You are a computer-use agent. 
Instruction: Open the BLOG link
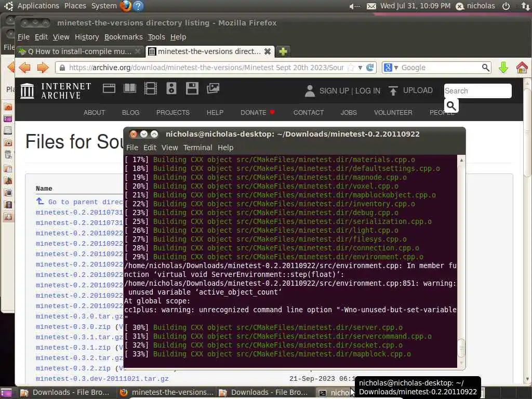tap(130, 113)
